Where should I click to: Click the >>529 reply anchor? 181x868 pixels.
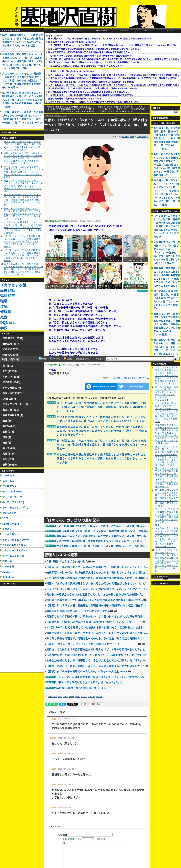(x=52, y=370)
